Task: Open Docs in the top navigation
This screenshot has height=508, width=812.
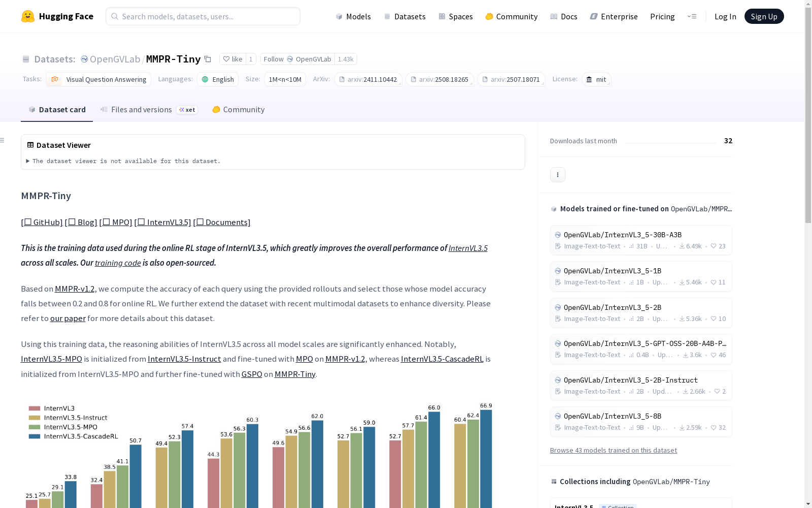Action: [x=564, y=16]
